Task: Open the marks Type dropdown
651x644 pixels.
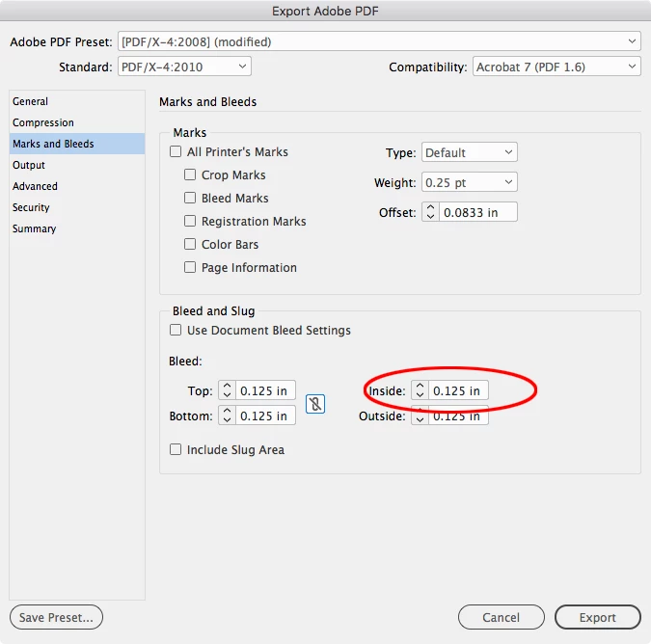Action: point(469,152)
